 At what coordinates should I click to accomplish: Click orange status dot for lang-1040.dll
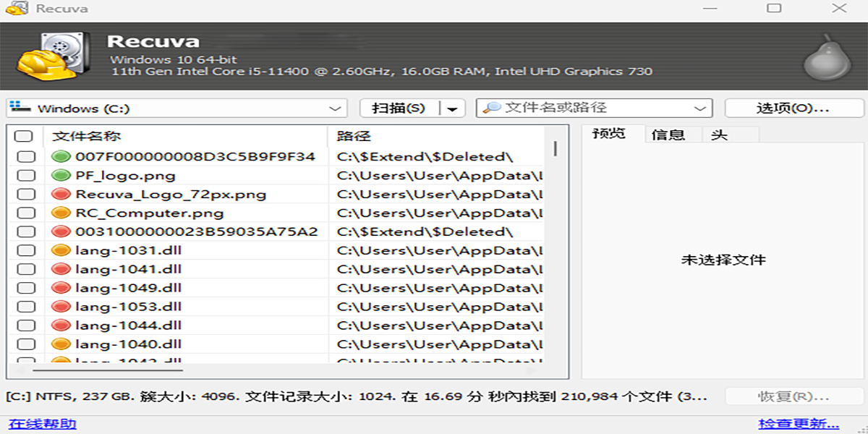(61, 344)
